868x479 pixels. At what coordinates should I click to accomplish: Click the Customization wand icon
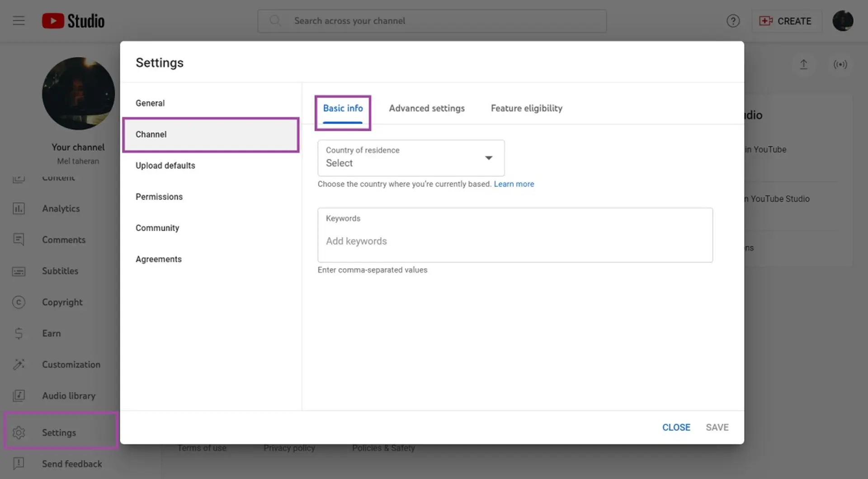tap(19, 365)
